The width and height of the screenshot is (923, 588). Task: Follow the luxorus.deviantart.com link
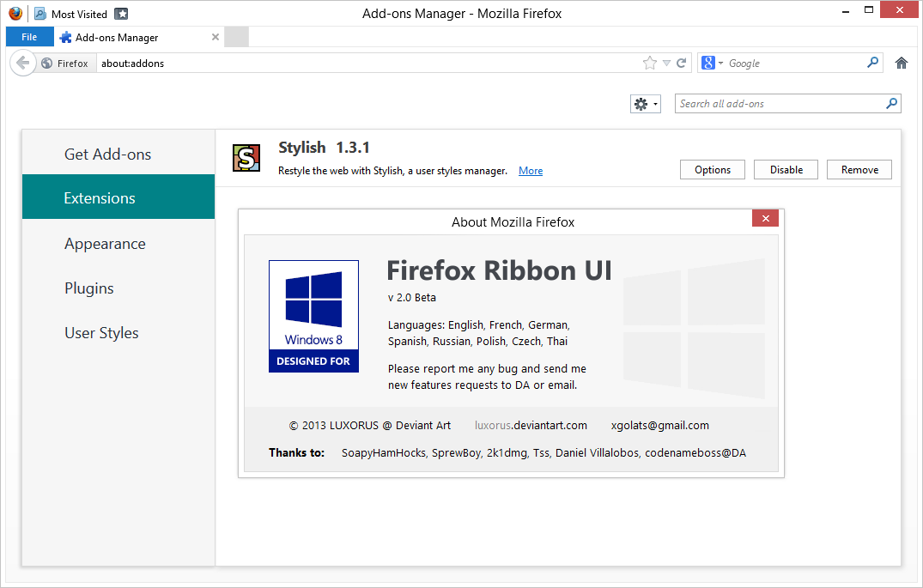click(x=531, y=425)
